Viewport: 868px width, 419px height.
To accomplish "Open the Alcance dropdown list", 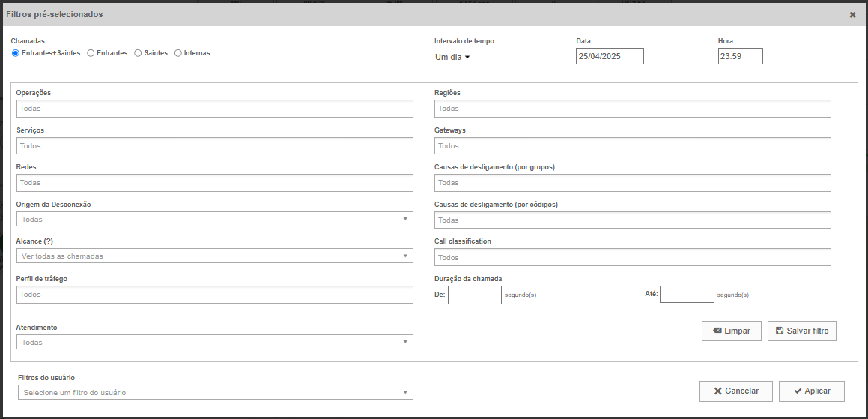I will tap(214, 256).
